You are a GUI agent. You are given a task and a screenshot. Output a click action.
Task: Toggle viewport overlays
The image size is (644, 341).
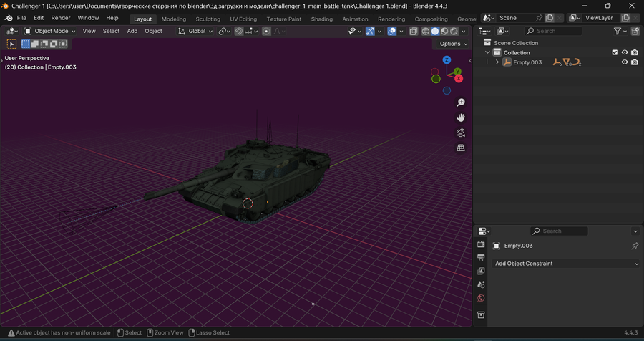(392, 32)
